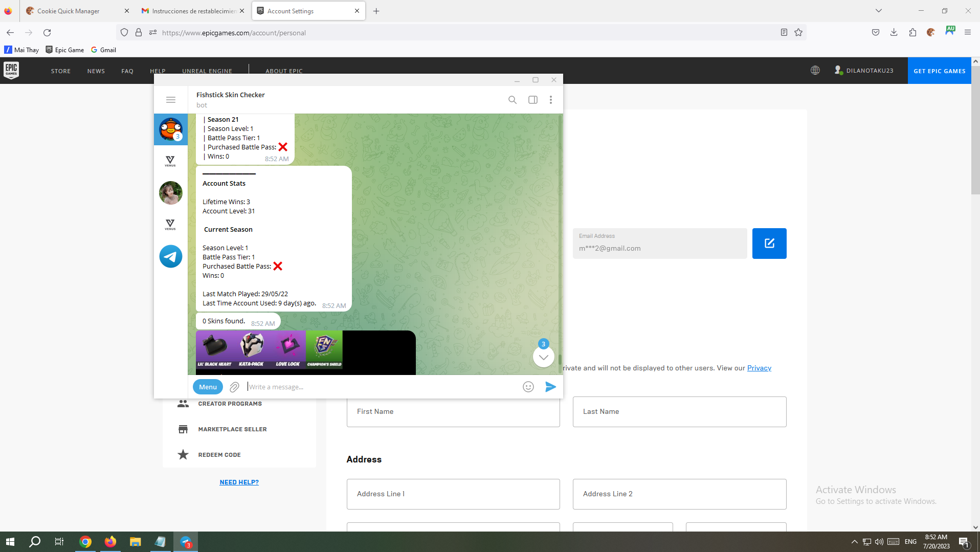Screen dimensions: 980x552
Task: Click the Redeem Code star icon
Action: click(x=183, y=454)
